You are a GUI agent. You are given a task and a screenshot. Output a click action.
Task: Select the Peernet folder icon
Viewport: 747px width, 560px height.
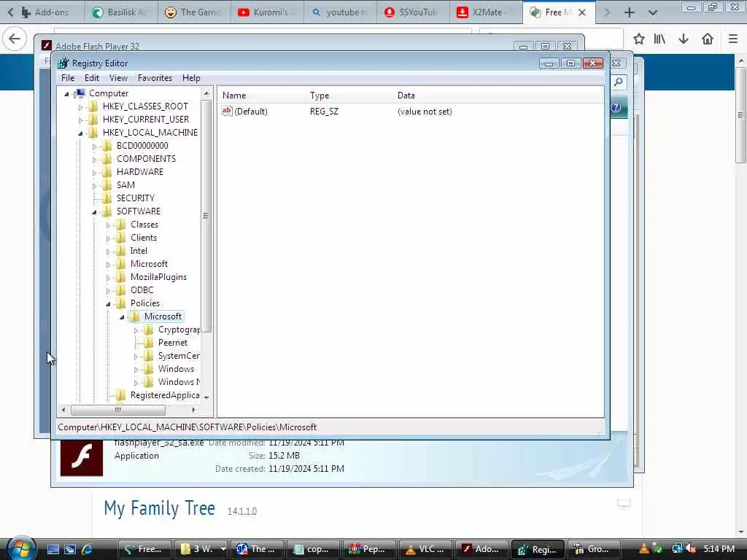pyautogui.click(x=149, y=343)
